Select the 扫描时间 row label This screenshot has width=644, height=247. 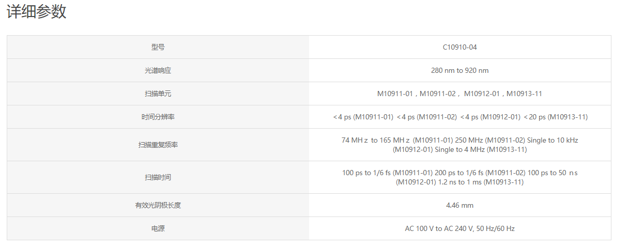point(158,177)
